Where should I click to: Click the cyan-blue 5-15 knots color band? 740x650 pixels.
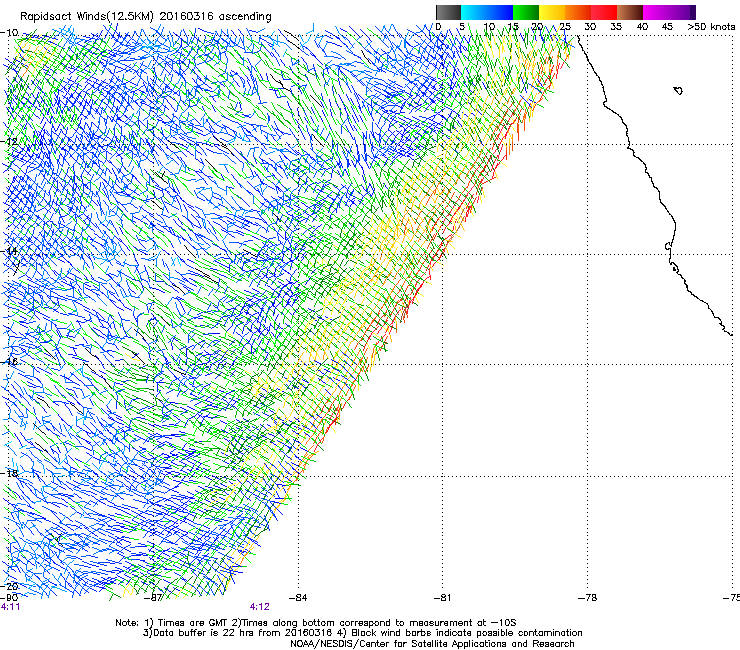[x=487, y=12]
